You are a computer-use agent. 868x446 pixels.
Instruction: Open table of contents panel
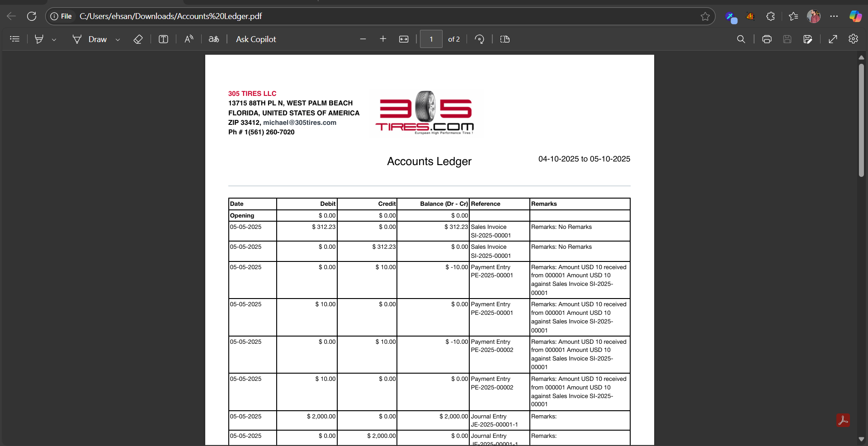tap(15, 39)
